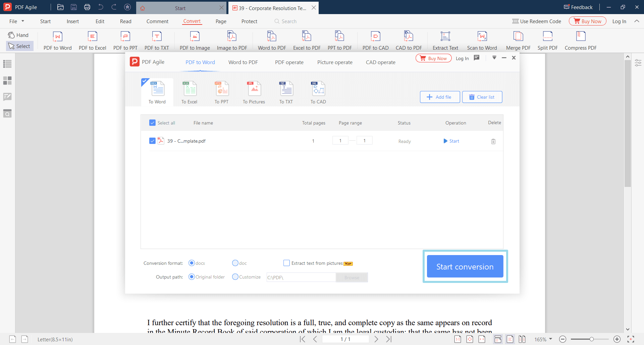
Task: Activate the Select tool
Action: [19, 46]
